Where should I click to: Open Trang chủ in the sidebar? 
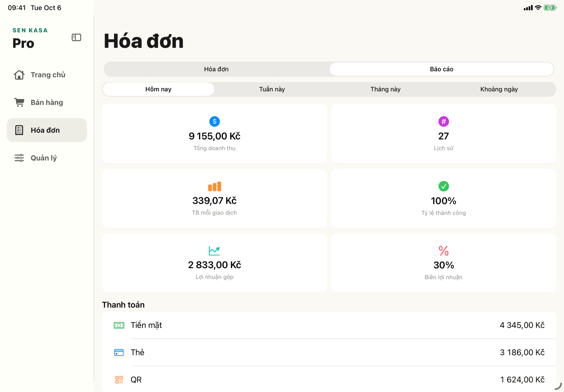[47, 75]
